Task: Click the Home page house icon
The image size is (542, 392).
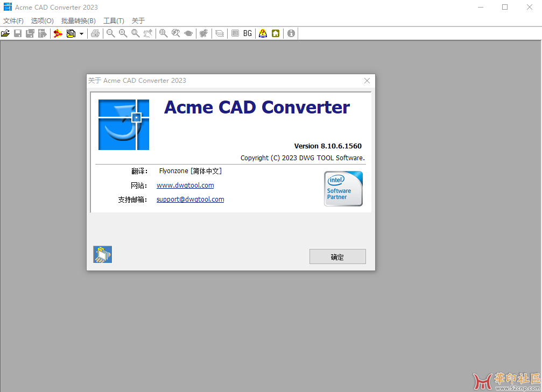Action: tap(276, 33)
